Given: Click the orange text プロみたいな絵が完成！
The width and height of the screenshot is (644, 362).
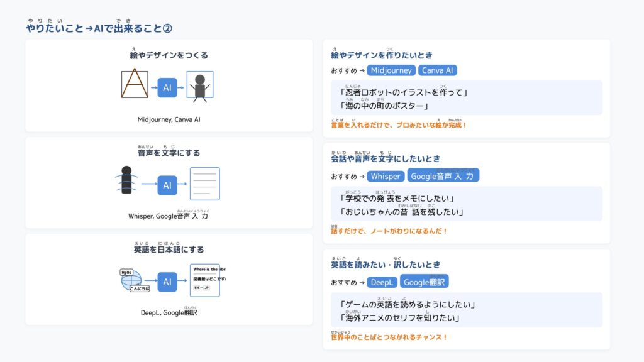Looking at the screenshot, I should pos(431,125).
